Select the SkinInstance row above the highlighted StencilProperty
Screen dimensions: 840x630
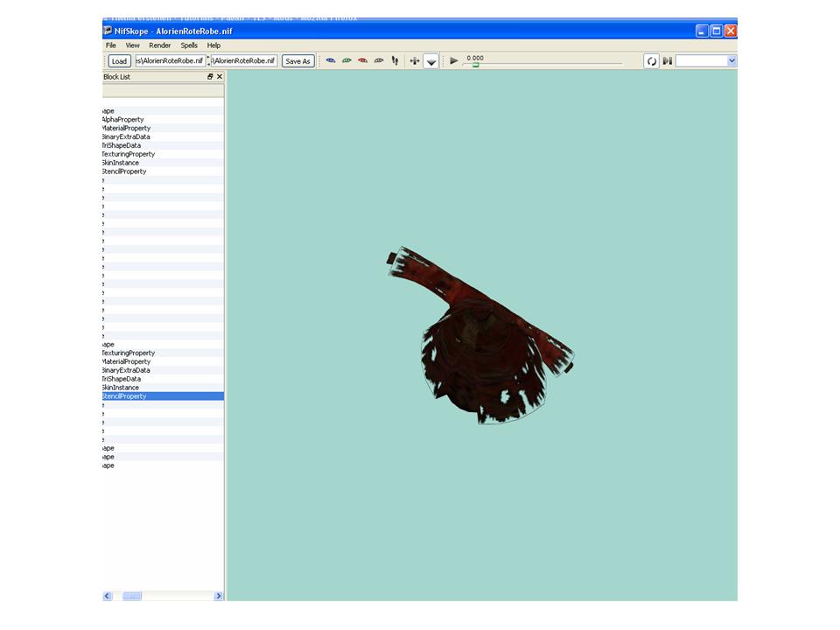pos(164,388)
